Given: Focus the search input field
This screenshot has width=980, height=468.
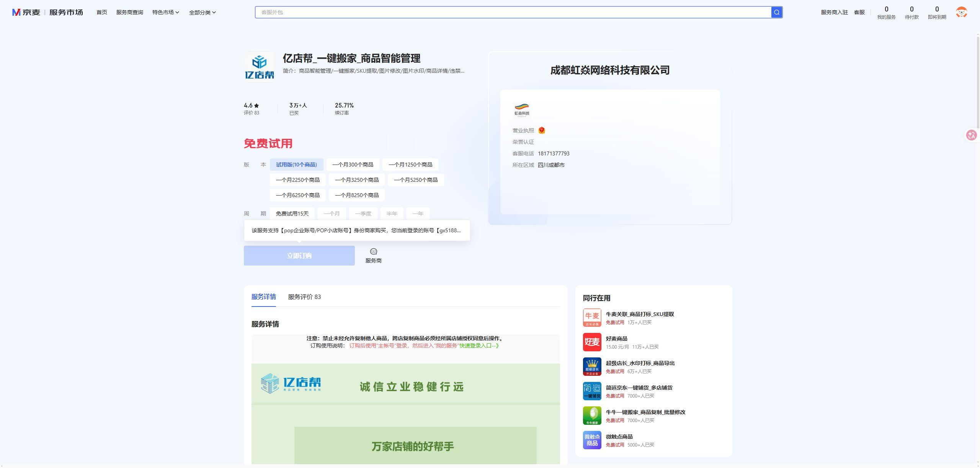Looking at the screenshot, I should (513, 12).
